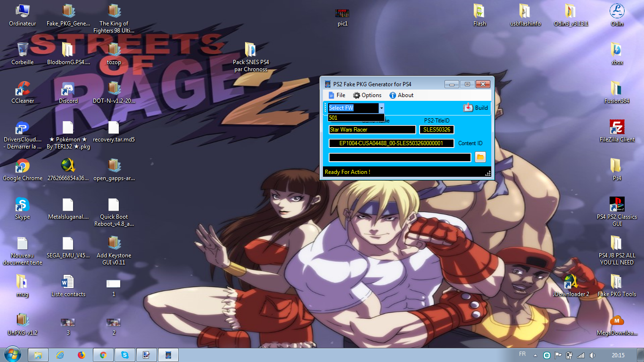Click the folder browse button
This screenshot has height=362, width=644.
(480, 157)
